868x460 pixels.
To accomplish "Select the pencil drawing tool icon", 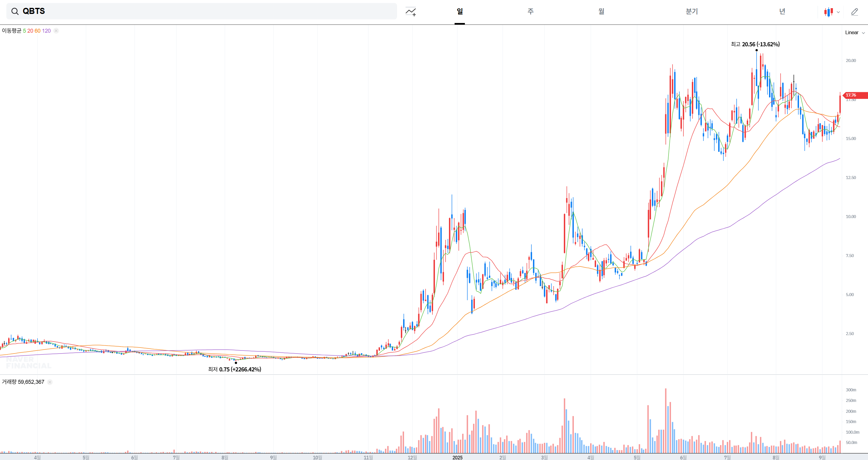I will (854, 12).
